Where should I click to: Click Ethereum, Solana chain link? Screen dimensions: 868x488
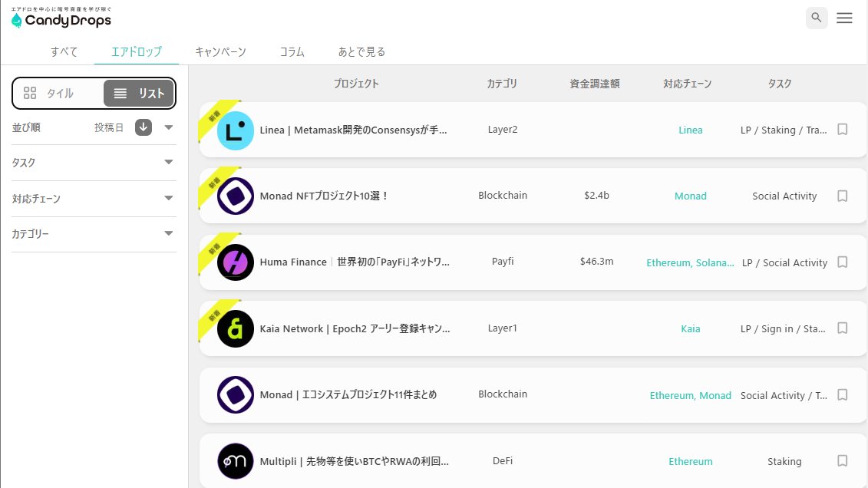click(690, 262)
